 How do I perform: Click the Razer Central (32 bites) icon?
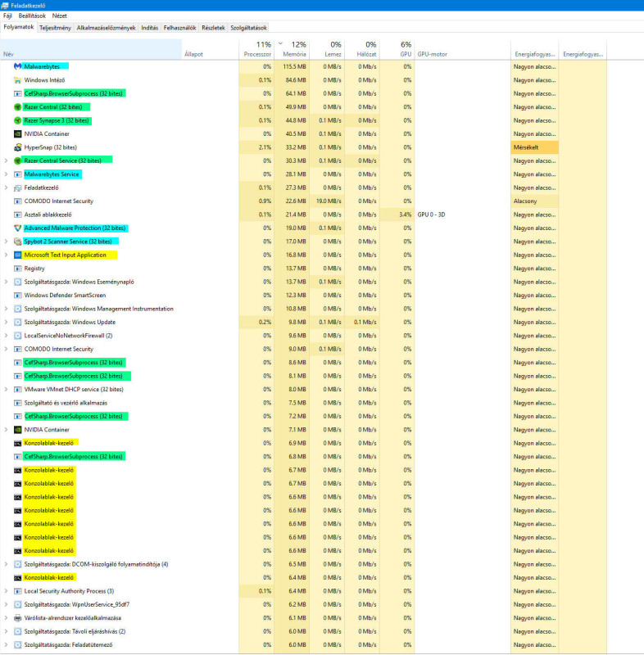(17, 107)
